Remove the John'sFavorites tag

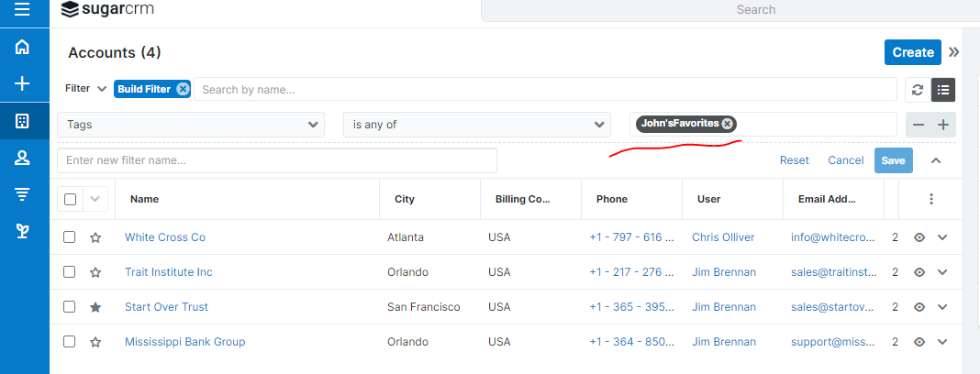click(x=727, y=124)
